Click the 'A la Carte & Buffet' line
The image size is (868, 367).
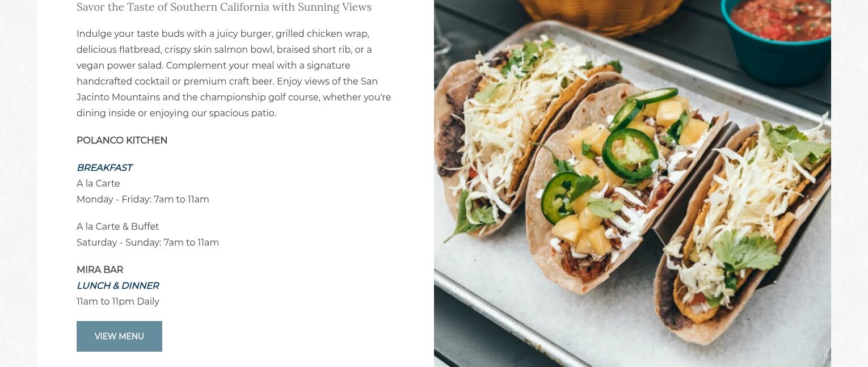pyautogui.click(x=117, y=226)
